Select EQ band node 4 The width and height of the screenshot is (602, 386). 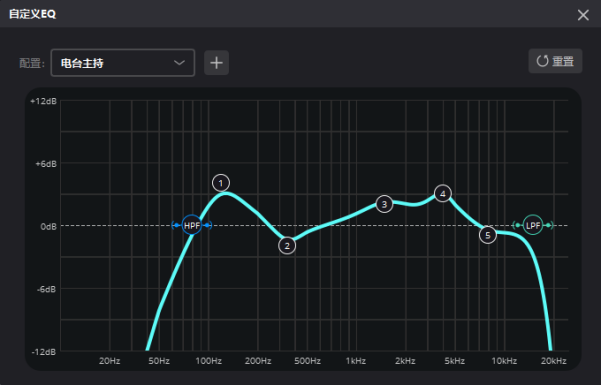pos(443,194)
